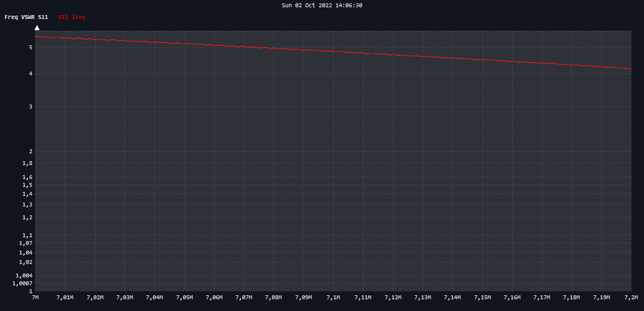644x311 pixels.
Task: Click the 7,01M frequency axis label
Action: (x=65, y=298)
